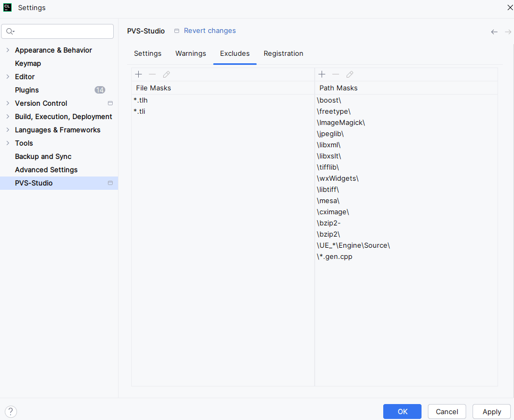Image resolution: width=514 pixels, height=420 pixels.
Task: Add a new path mask entry
Action: tap(322, 74)
